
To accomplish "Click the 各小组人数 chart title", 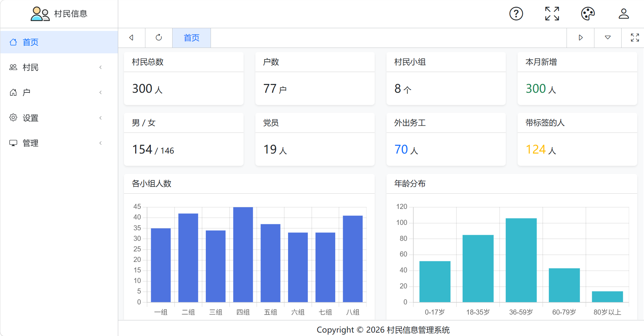I will [151, 184].
